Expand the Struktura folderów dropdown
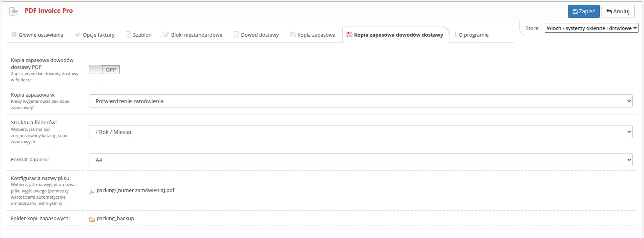This screenshot has width=644, height=238. [360, 132]
